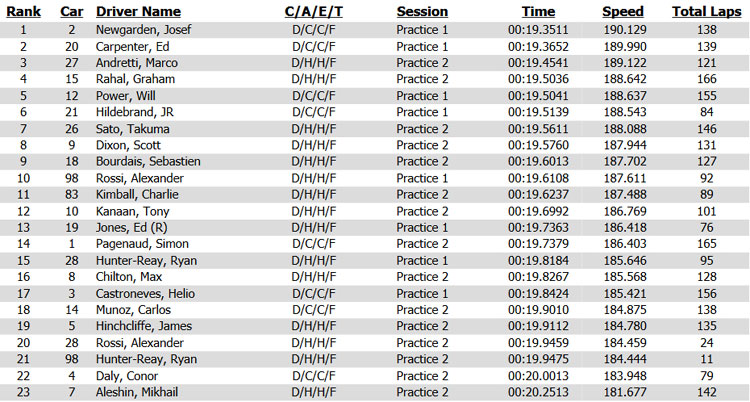750x402 pixels.
Task: Click the time 00:19.5036 for Rahal
Action: pos(538,79)
